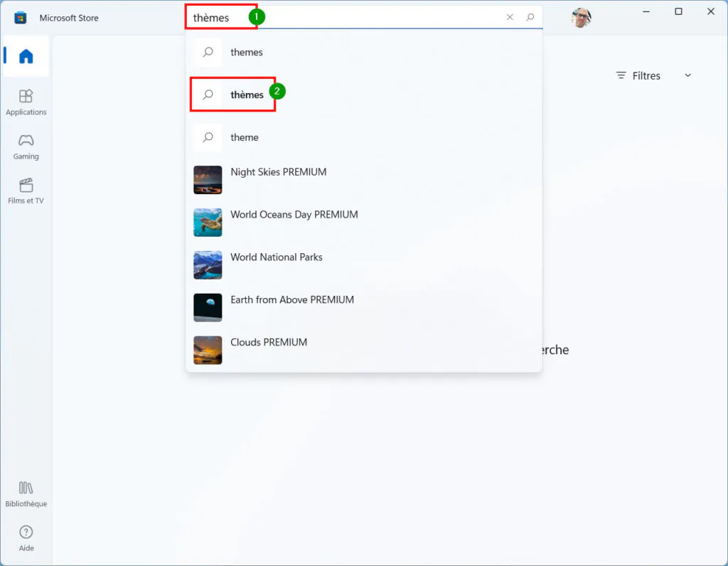The height and width of the screenshot is (566, 728).
Task: Open Films et TV section
Action: coord(26,191)
